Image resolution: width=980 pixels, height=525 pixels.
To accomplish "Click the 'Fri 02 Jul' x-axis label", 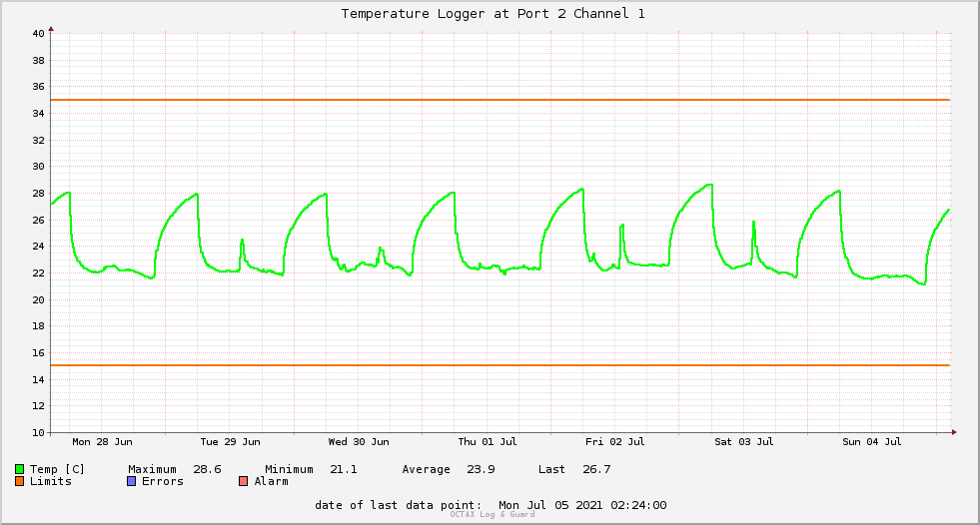I will (615, 442).
